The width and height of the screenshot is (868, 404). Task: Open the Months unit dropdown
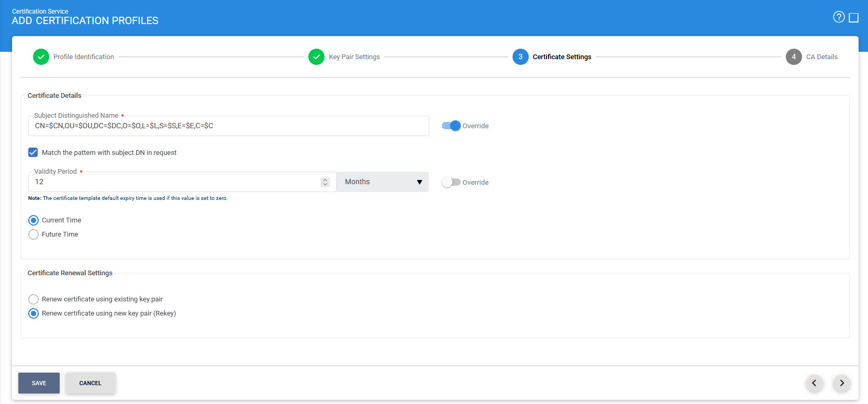tap(382, 182)
